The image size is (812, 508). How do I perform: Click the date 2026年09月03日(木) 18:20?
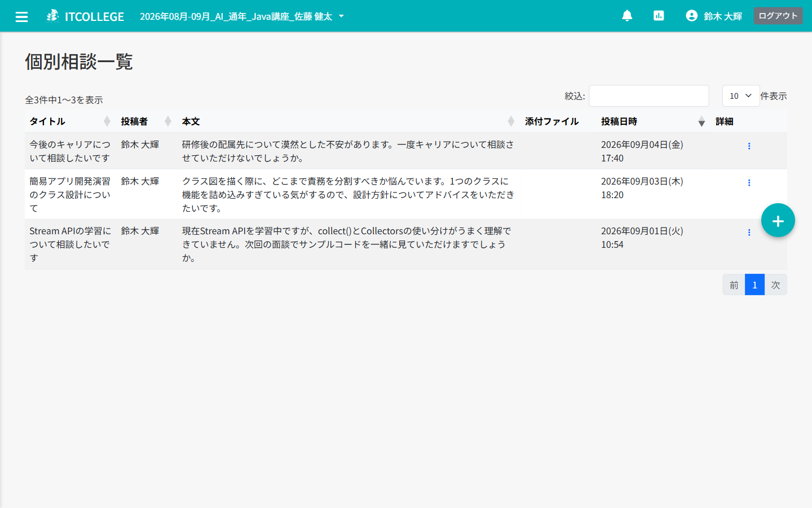642,188
